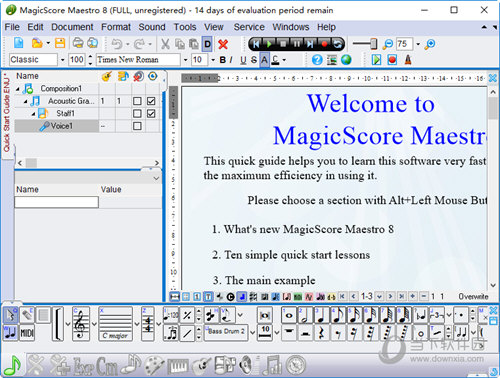Click 'The main example' link
Image resolution: width=500 pixels, height=378 pixels.
click(270, 281)
